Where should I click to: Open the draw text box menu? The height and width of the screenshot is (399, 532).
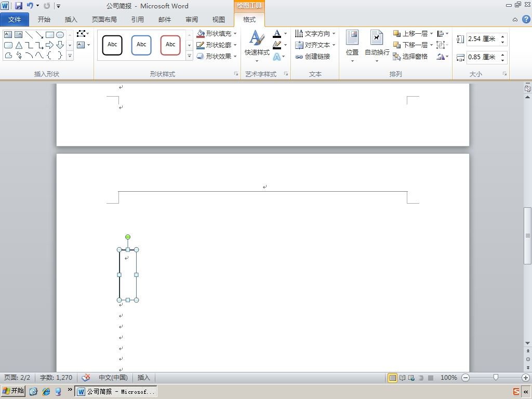(83, 45)
